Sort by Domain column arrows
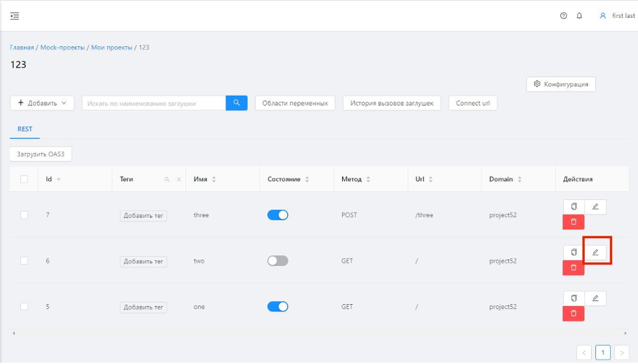This screenshot has height=364, width=638. pyautogui.click(x=520, y=179)
